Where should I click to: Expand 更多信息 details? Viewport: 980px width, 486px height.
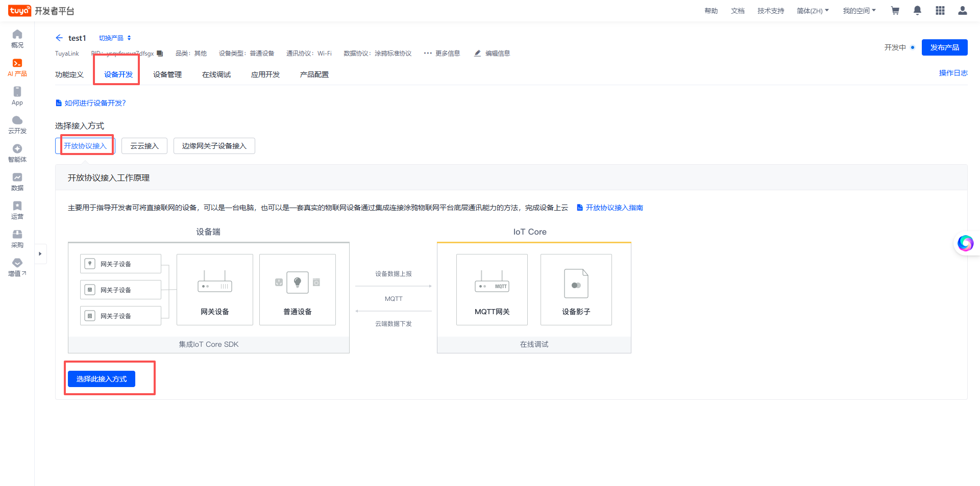pos(442,54)
